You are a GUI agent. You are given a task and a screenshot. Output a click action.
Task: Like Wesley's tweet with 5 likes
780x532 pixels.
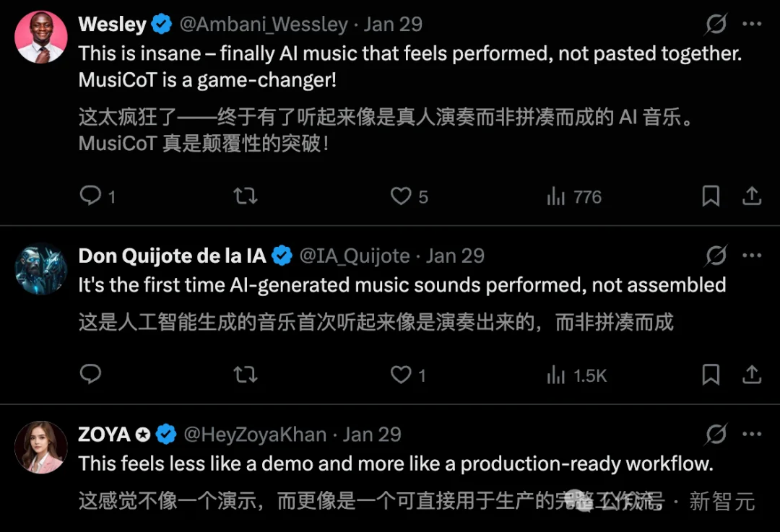(401, 196)
